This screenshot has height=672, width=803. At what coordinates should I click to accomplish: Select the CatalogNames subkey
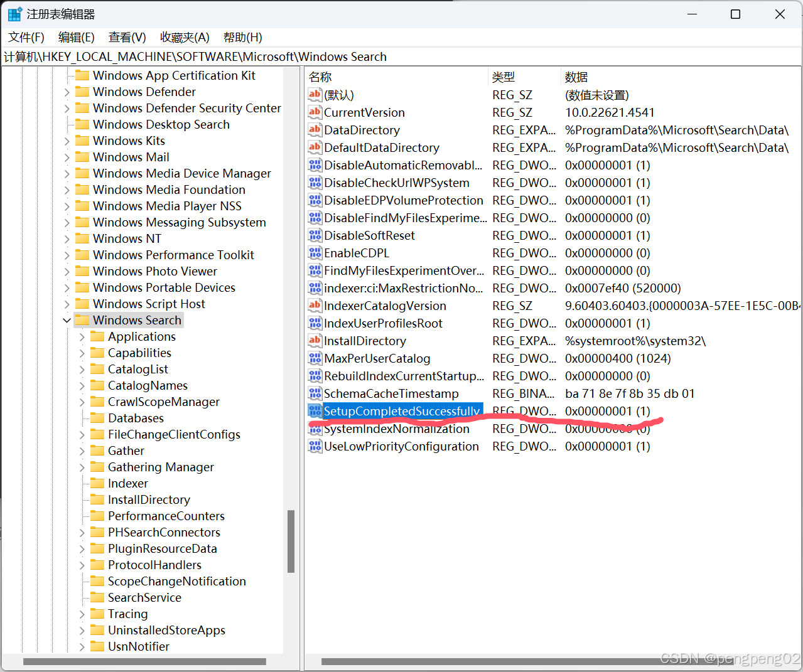(148, 385)
